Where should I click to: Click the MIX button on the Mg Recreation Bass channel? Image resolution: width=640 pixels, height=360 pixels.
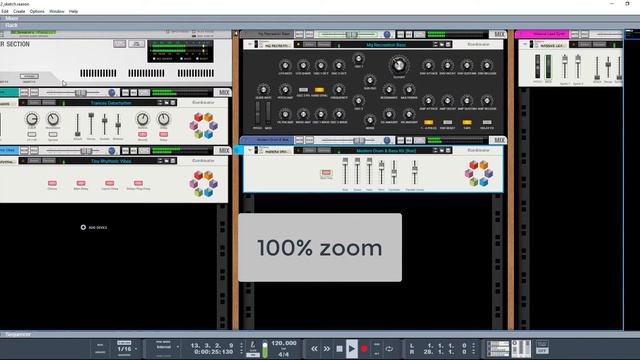[x=499, y=34]
